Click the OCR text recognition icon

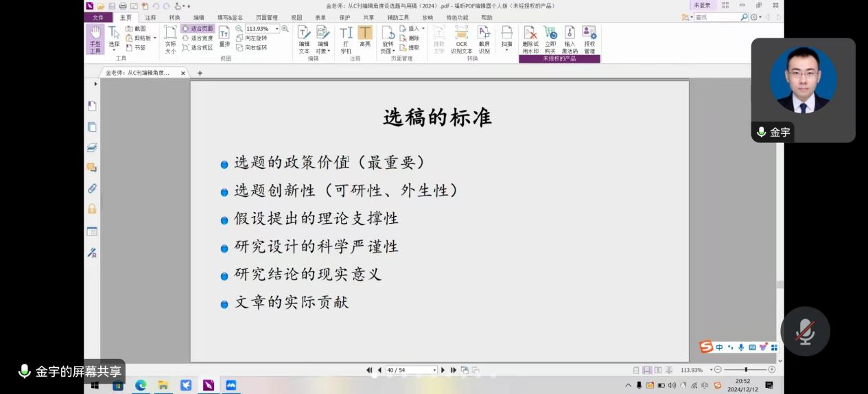click(461, 39)
